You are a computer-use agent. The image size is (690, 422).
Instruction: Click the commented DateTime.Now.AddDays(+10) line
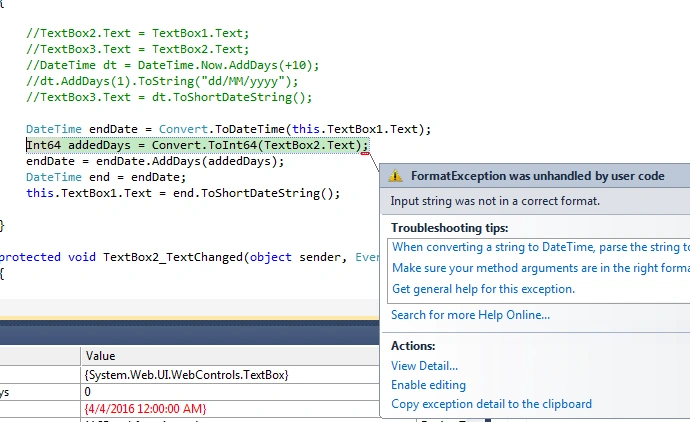172,65
